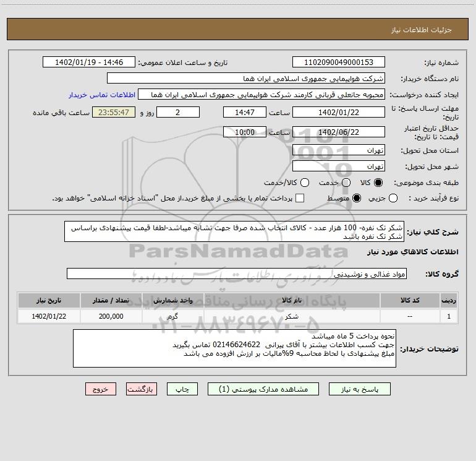Select the 'جزیی' purchase type radio
Screen dimensions: 476x461
(x=394, y=198)
